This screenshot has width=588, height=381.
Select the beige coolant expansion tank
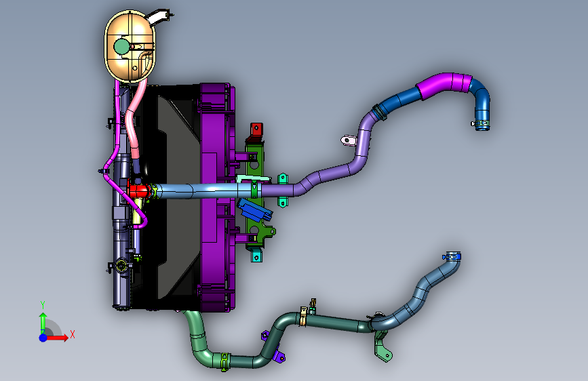tap(130, 45)
